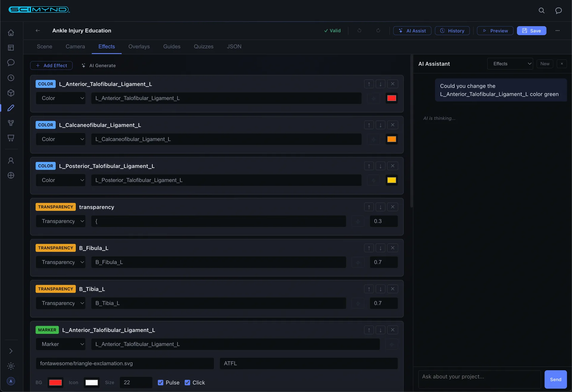
Task: Click the AI Assist button
Action: pos(412,31)
